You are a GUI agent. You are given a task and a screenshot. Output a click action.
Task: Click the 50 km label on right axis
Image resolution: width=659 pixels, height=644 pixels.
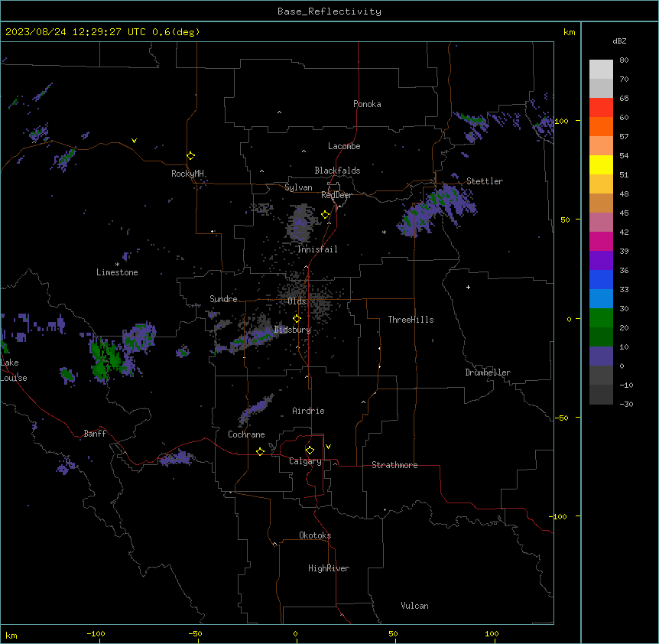coord(565,220)
